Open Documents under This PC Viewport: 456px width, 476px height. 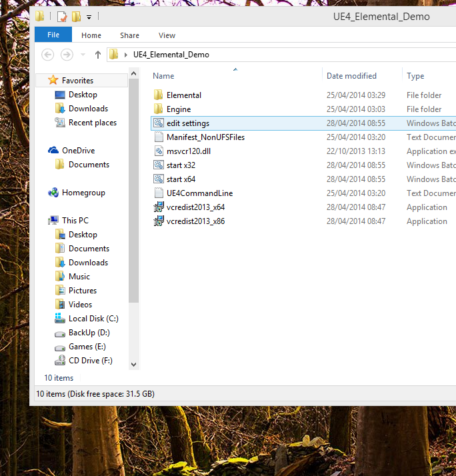pyautogui.click(x=89, y=248)
